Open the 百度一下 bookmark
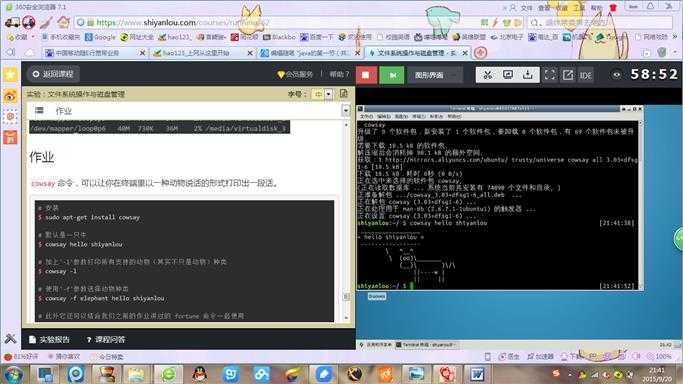 (x=317, y=37)
